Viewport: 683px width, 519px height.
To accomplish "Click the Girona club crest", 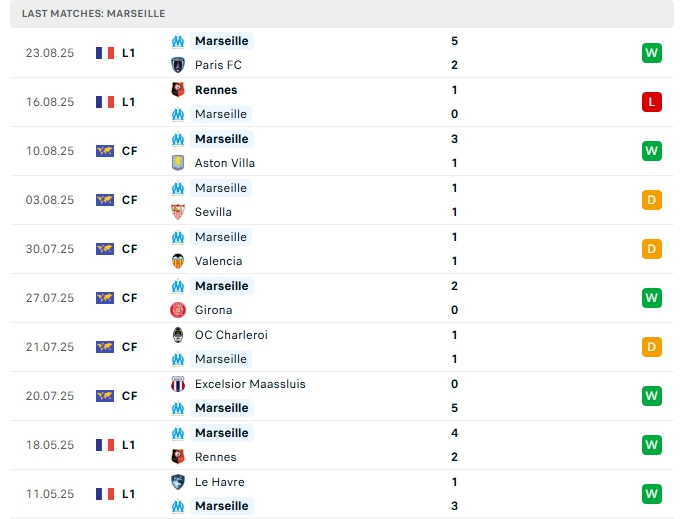I will pyautogui.click(x=179, y=310).
